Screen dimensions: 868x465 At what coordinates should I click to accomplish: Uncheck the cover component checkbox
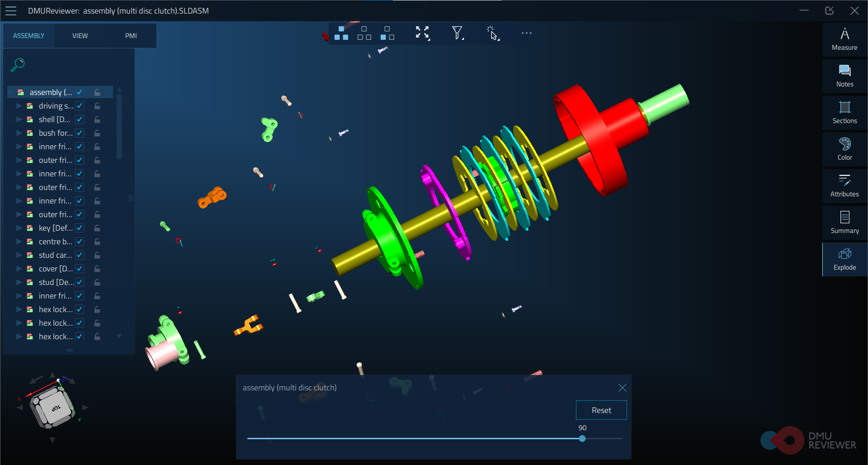point(79,268)
